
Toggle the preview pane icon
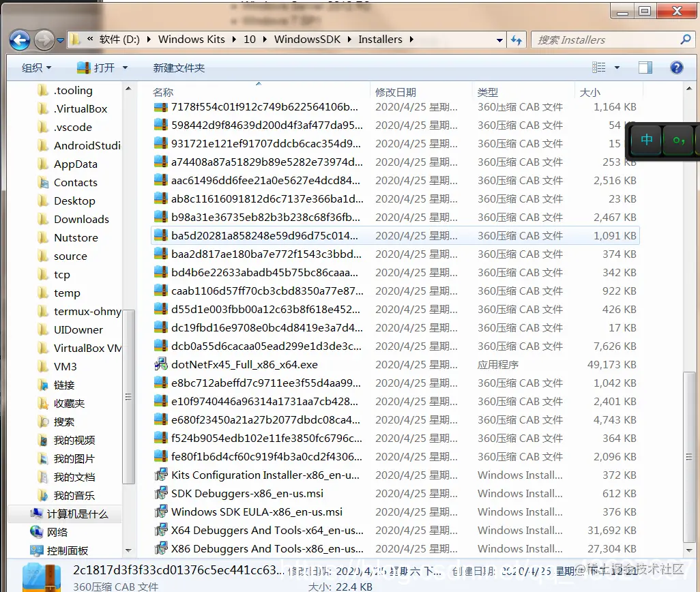coord(645,68)
